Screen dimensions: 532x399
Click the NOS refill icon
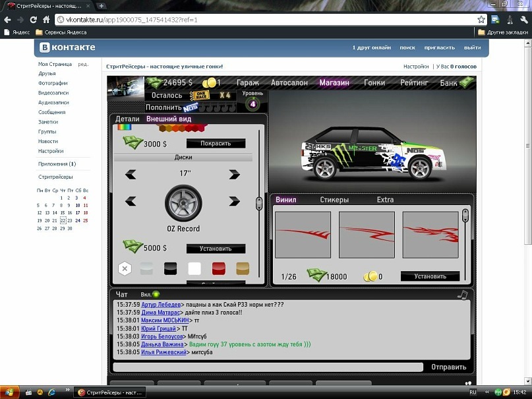click(x=191, y=107)
